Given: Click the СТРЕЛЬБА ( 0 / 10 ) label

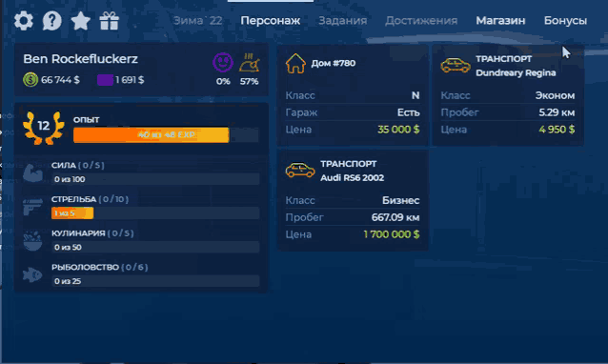Looking at the screenshot, I should point(90,199).
